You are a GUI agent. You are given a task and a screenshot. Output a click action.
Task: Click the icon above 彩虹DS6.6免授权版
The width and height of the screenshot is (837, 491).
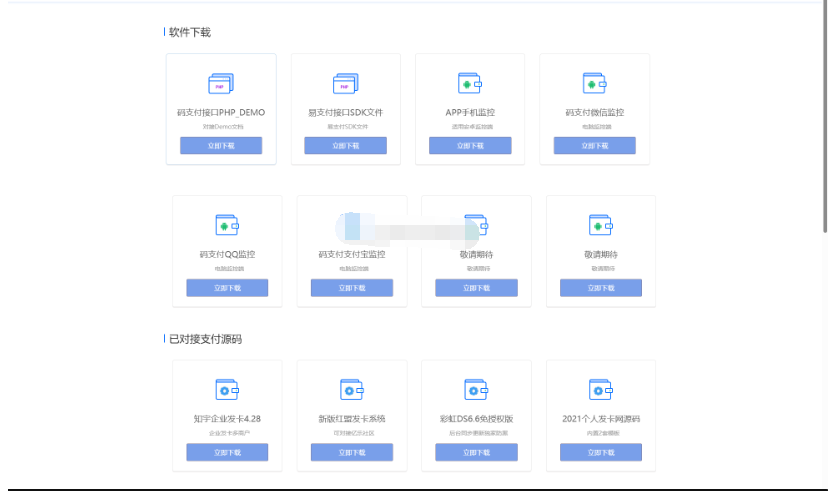point(476,389)
